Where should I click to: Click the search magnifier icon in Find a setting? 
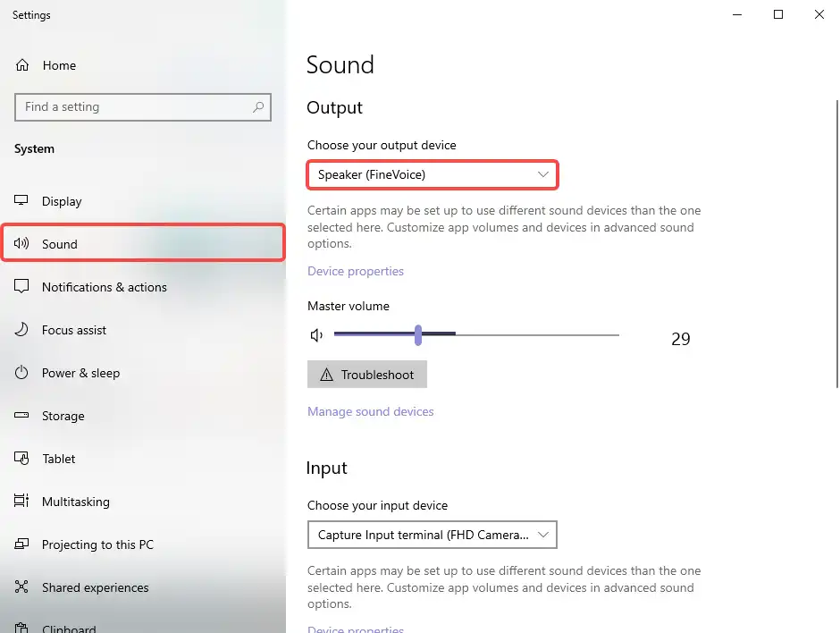tap(258, 106)
